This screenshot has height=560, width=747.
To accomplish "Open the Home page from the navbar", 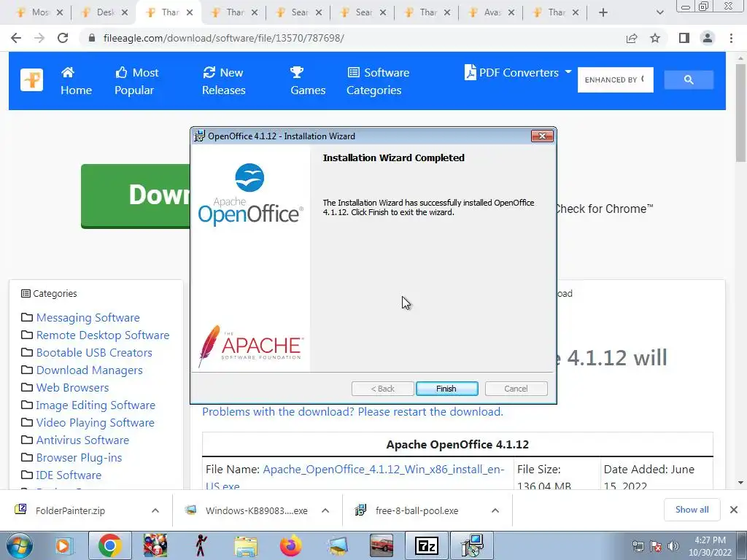I will [76, 81].
